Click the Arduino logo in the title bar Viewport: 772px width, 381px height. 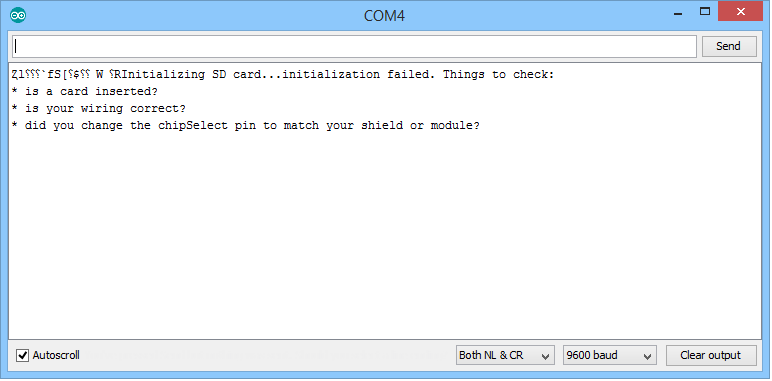18,16
